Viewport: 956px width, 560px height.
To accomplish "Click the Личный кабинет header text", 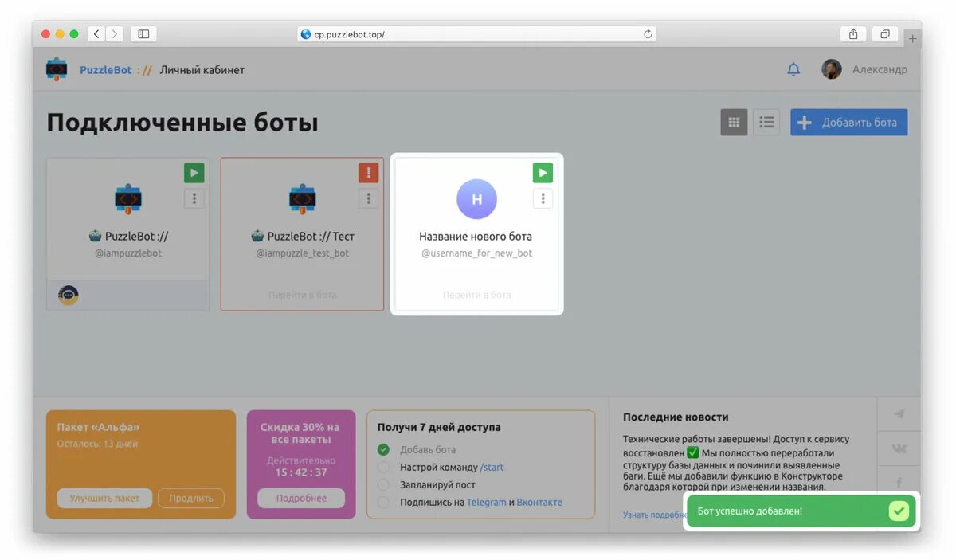I will 202,70.
